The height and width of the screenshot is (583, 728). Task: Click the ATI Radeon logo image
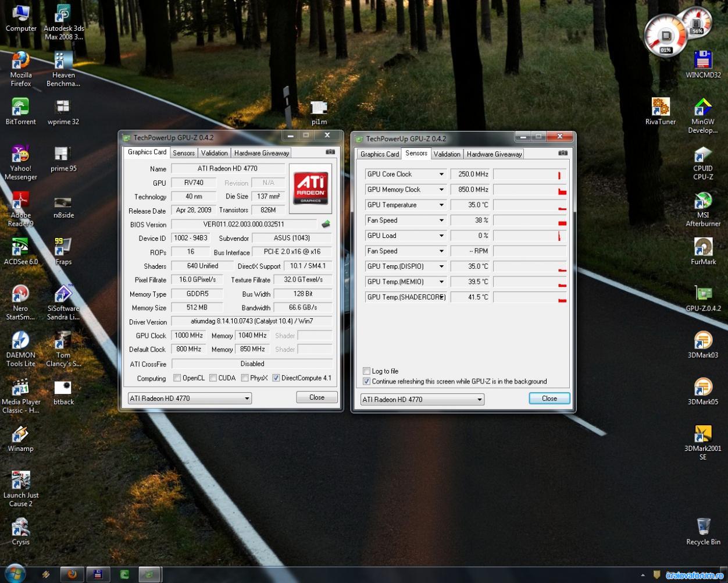[x=311, y=188]
